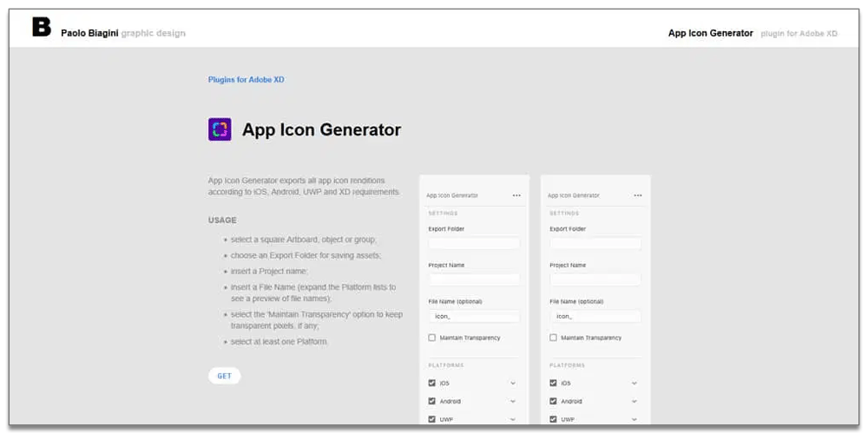The image size is (868, 434).
Task: Click File Name field in left panel
Action: point(475,316)
